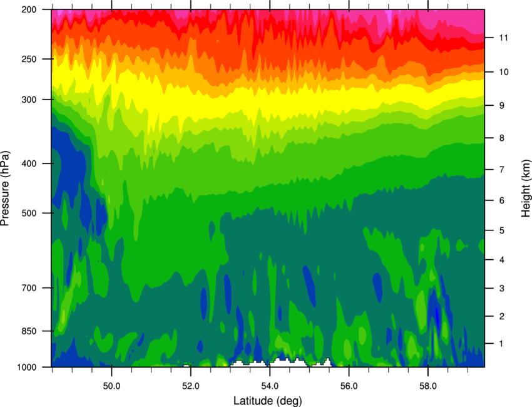This screenshot has width=532, height=407.
Task: Click the height label 6 km
Action: click(x=501, y=200)
